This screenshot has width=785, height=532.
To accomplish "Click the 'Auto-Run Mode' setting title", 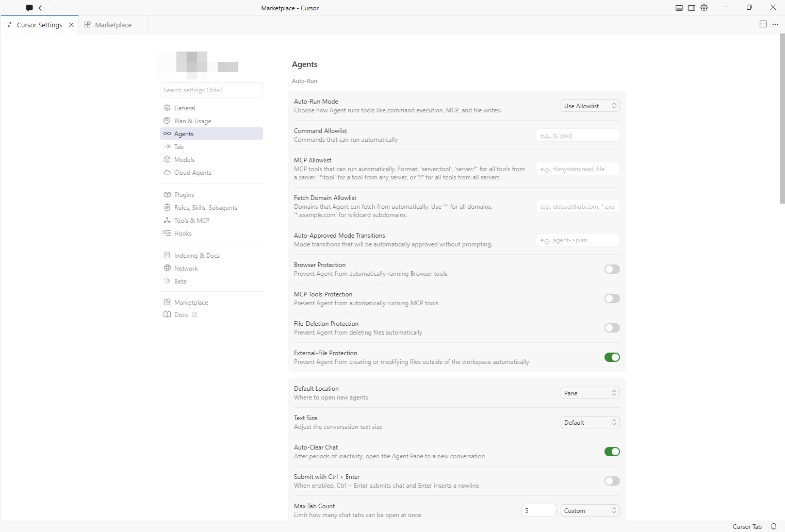I will coord(316,102).
